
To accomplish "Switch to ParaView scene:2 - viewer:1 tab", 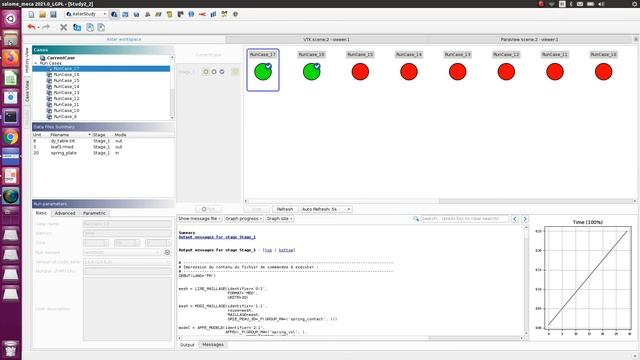I will coord(529,39).
